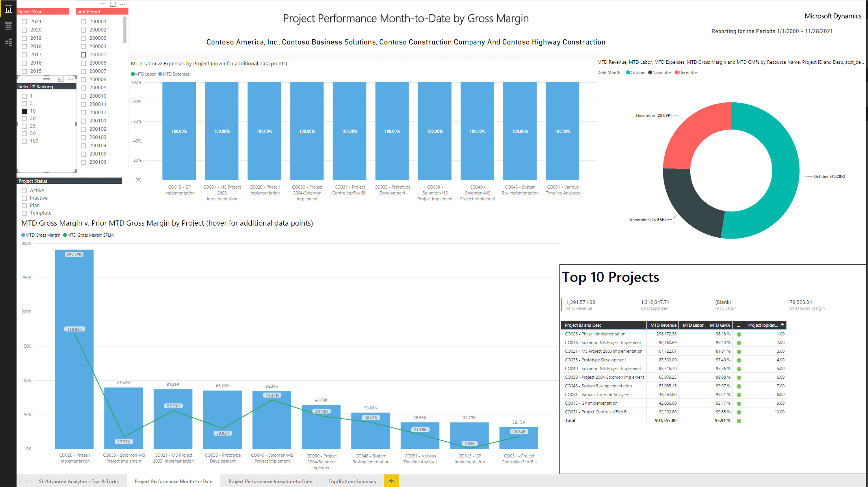Click the Select Year slicer header
This screenshot has height=487, width=868.
point(43,12)
